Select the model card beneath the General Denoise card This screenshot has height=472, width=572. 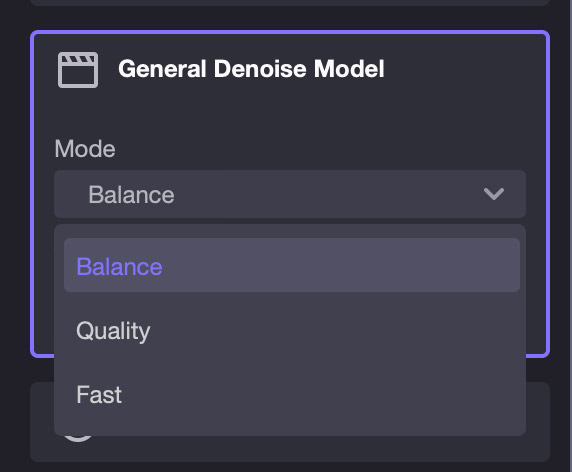(290, 448)
